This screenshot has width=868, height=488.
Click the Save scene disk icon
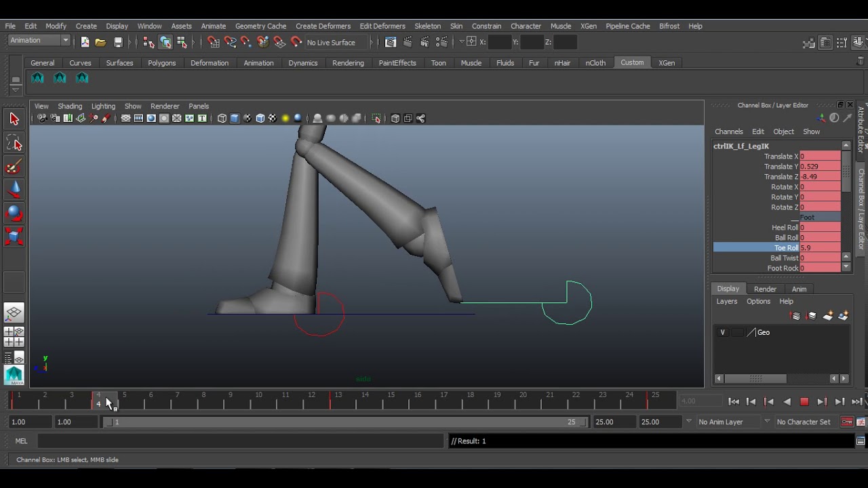118,42
